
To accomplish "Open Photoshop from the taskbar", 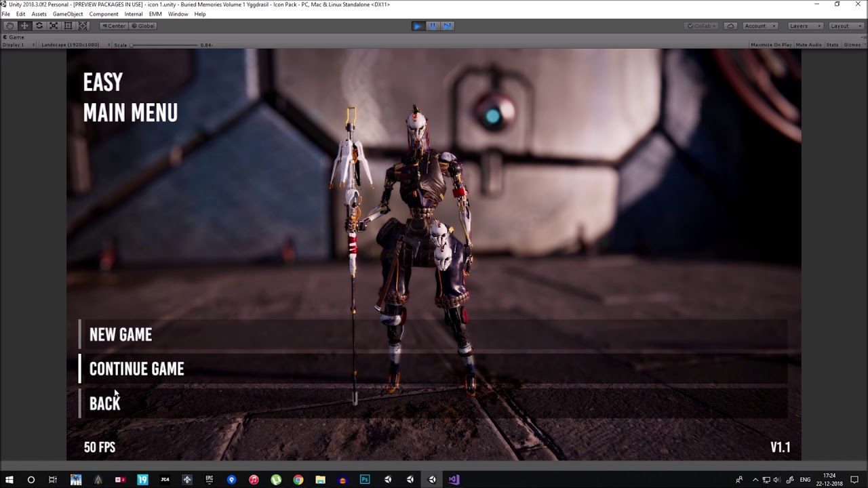I will click(x=365, y=480).
